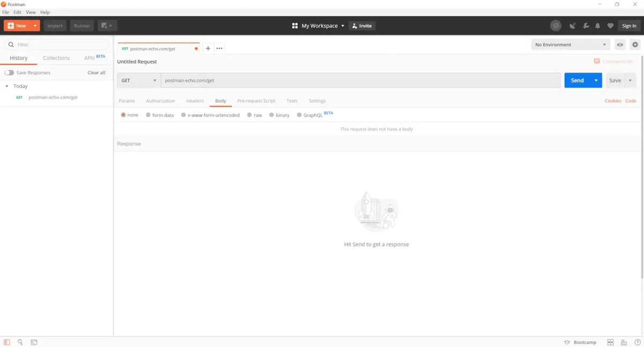Select the raw body option
Viewport: 644px width, 347px height.
[250, 115]
